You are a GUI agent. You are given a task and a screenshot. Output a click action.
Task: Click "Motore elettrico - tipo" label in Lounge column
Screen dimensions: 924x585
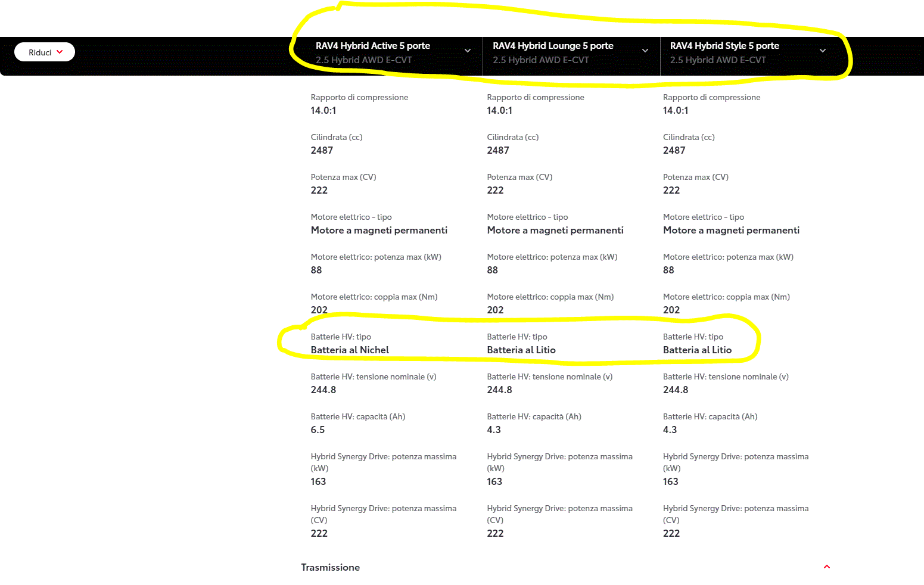pyautogui.click(x=527, y=217)
